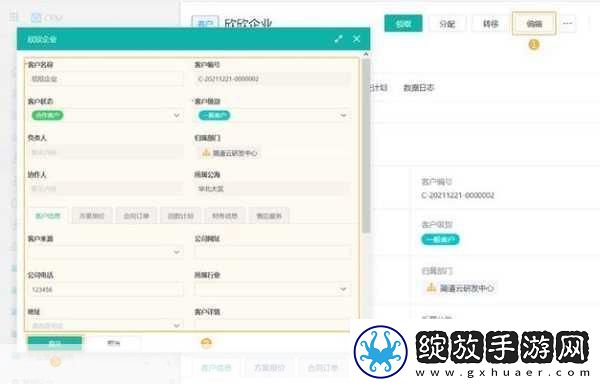Click scroll-up arrow atop dialog scrollbar

coord(366,54)
